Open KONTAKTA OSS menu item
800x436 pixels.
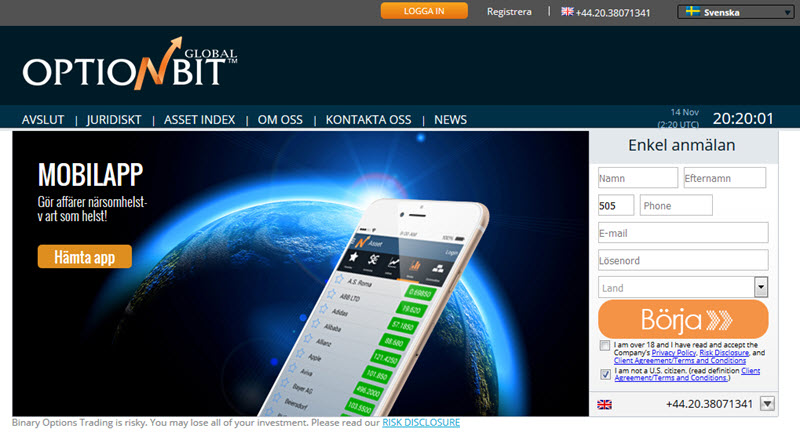click(368, 120)
